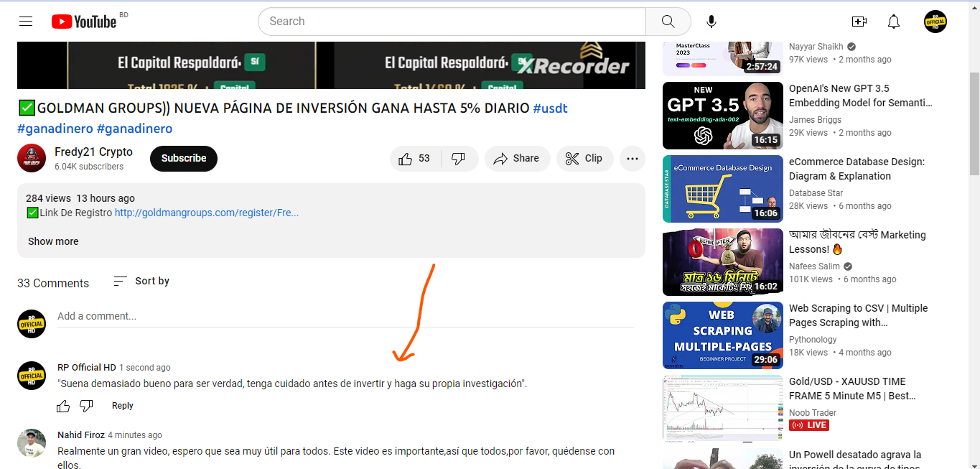Open the first #ganadinero hashtag
The height and width of the screenshot is (469, 980).
(55, 129)
